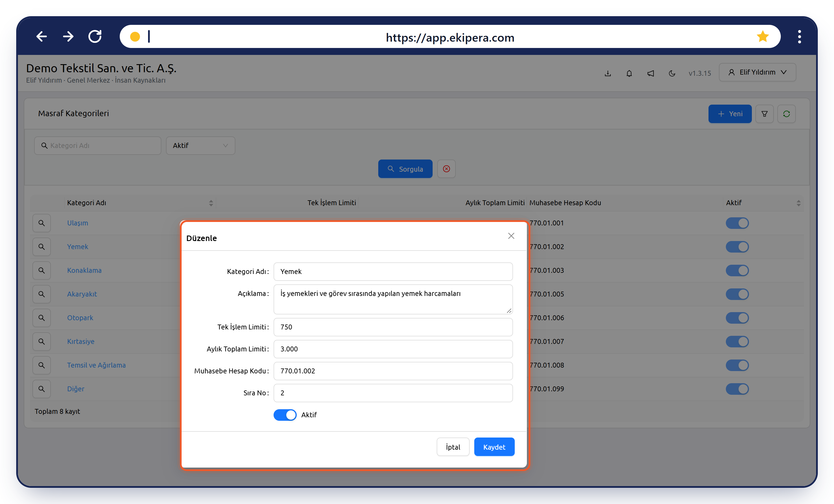Open details magnifier for Diğer row
Image resolution: width=834 pixels, height=504 pixels.
pos(42,389)
